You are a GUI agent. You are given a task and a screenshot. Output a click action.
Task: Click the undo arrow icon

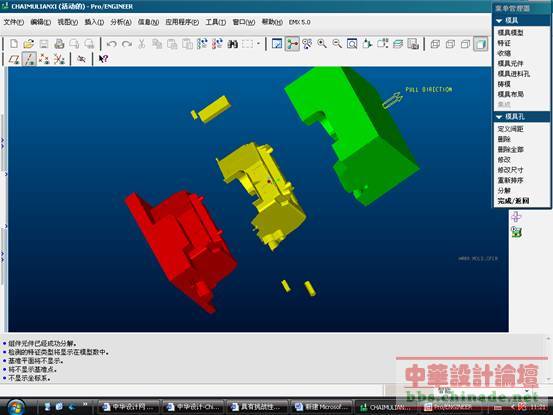point(112,44)
